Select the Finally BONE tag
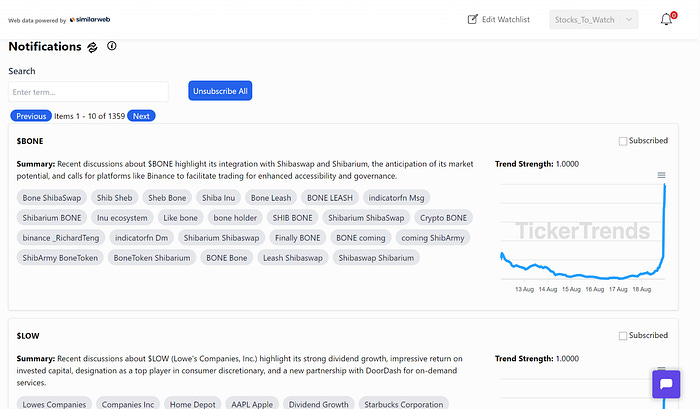This screenshot has width=700, height=409. 297,238
